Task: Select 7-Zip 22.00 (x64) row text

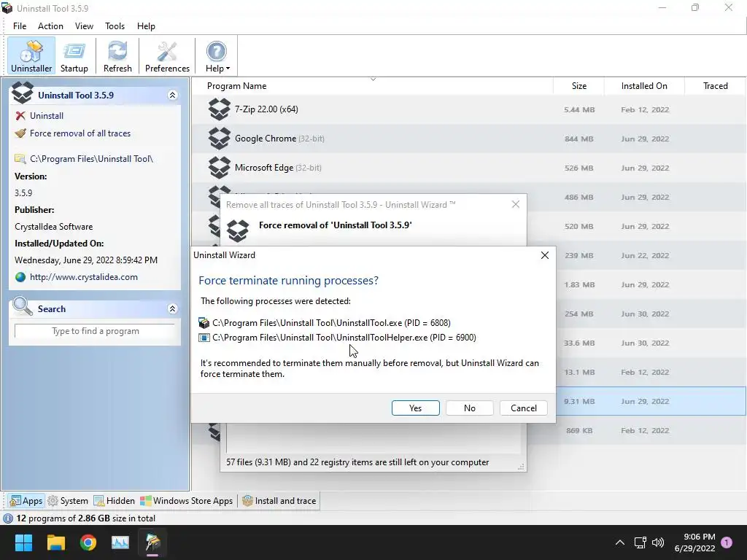Action: 266,109
